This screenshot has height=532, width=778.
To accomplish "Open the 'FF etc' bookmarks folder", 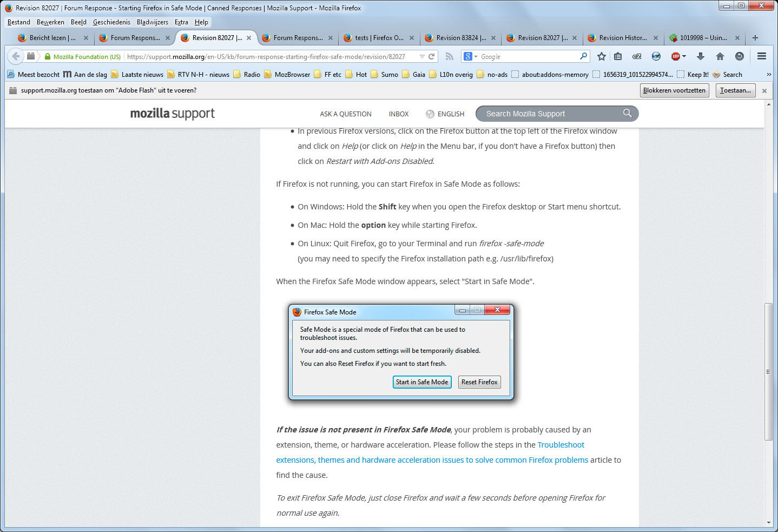I will (328, 75).
